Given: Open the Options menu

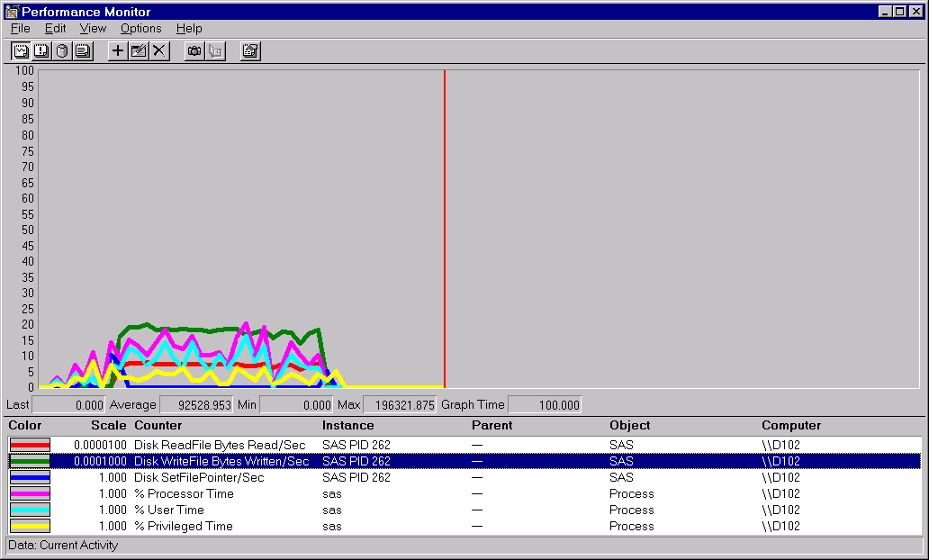Looking at the screenshot, I should pyautogui.click(x=140, y=28).
